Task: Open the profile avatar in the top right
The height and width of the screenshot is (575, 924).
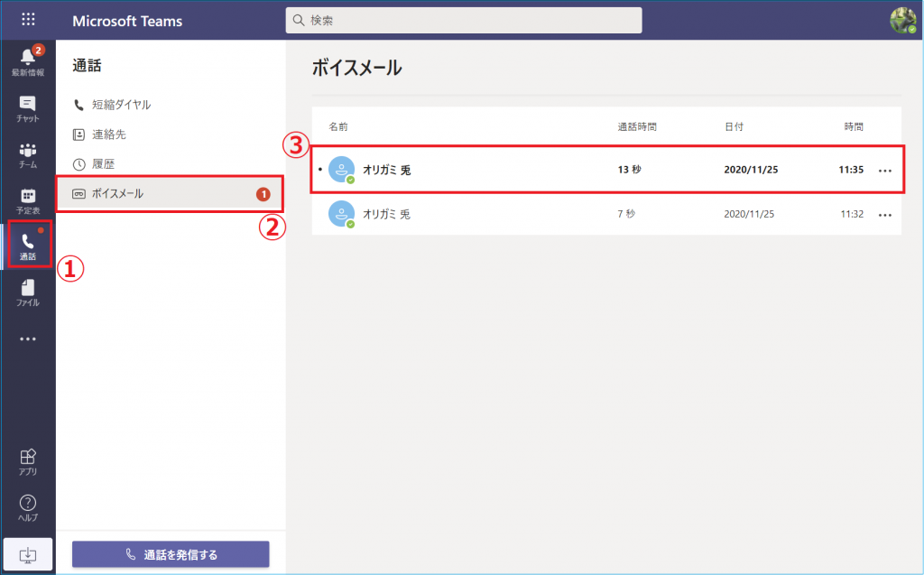Action: point(902,20)
